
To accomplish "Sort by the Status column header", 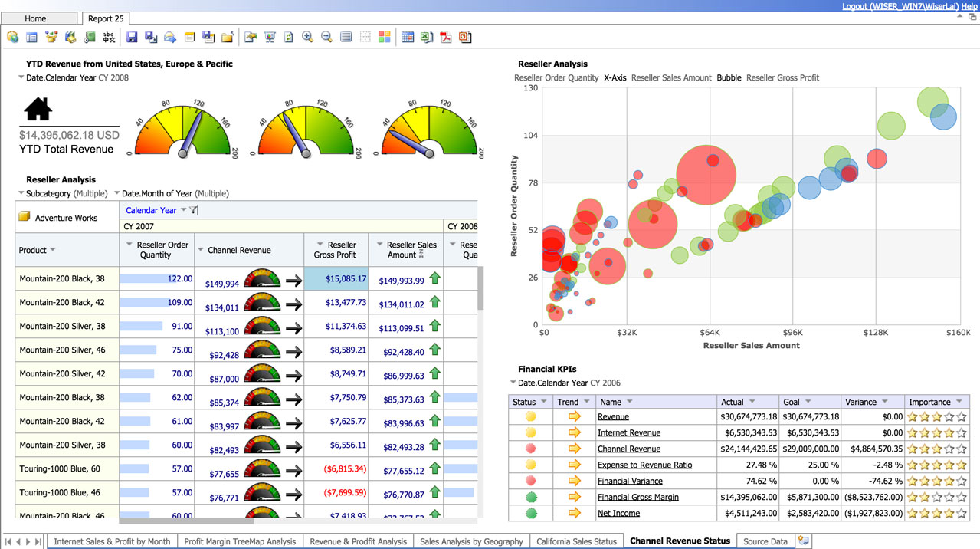I will coord(530,401).
